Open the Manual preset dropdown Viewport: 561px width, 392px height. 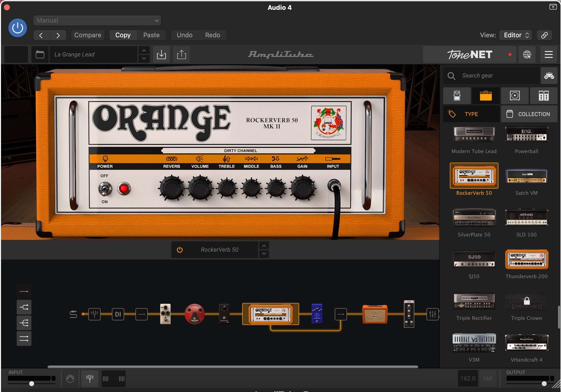click(x=97, y=21)
